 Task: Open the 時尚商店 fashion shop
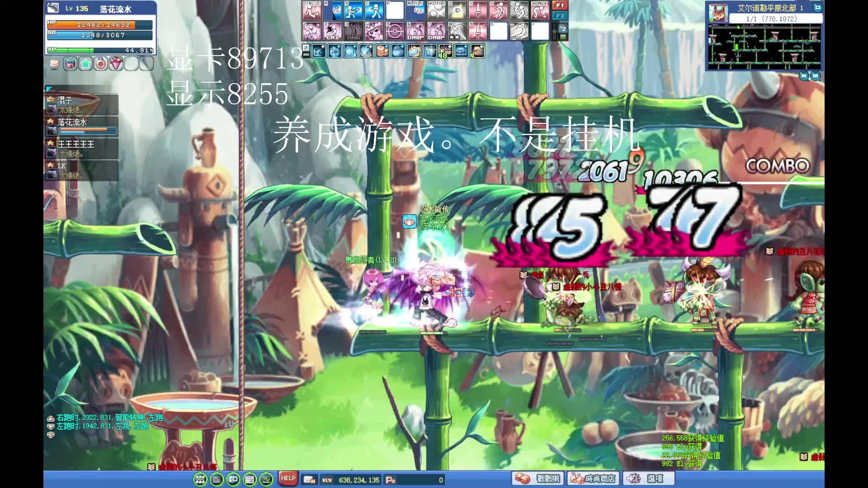click(x=593, y=479)
